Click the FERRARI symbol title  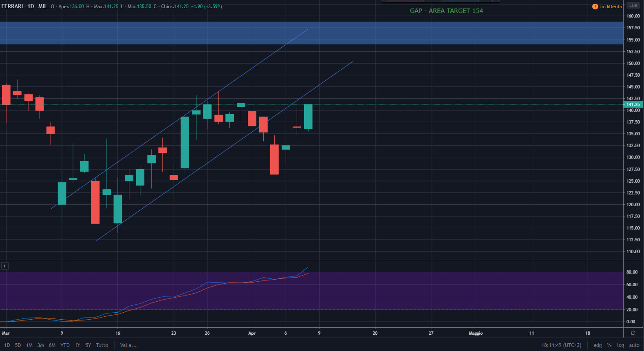[x=12, y=7]
